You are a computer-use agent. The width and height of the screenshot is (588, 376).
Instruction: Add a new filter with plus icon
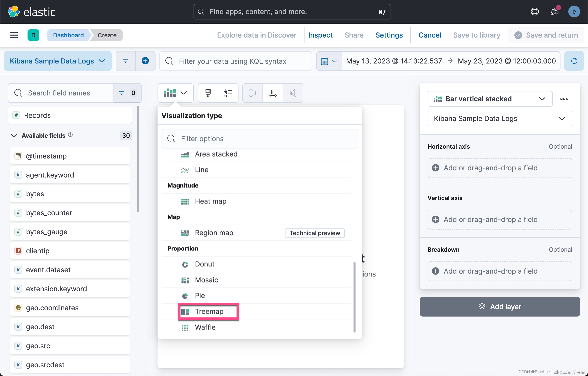coord(145,61)
